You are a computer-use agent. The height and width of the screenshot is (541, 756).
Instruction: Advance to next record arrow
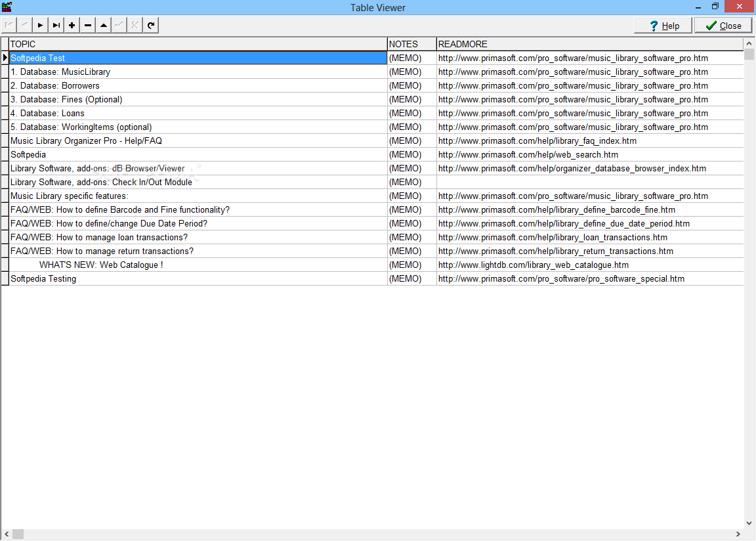point(41,25)
